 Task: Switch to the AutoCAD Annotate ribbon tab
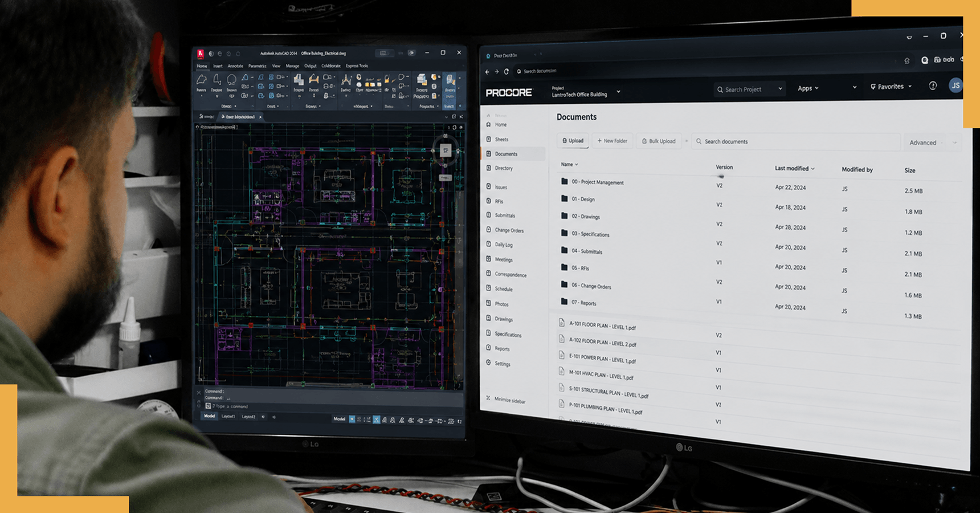click(235, 66)
